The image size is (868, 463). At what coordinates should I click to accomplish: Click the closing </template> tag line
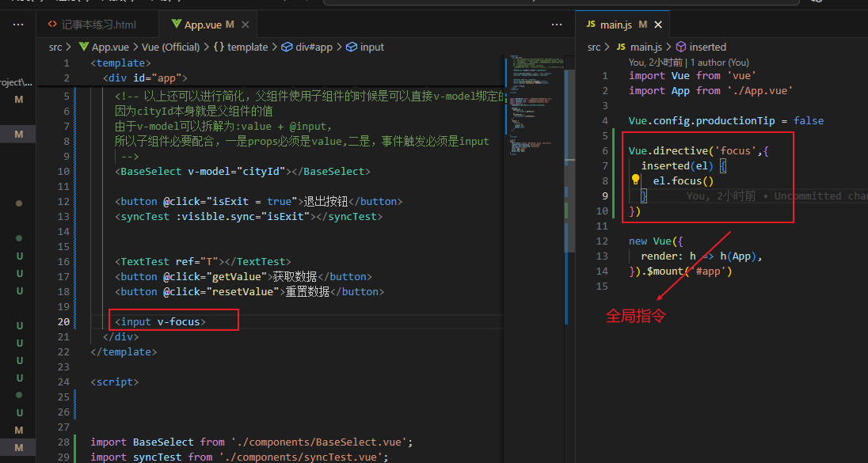(x=124, y=352)
